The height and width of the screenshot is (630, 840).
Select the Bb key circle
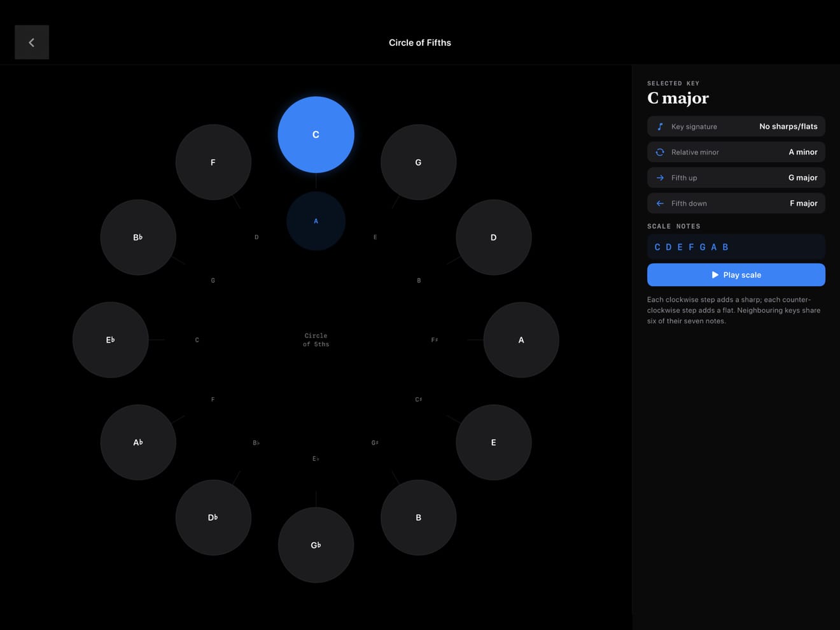pos(138,237)
